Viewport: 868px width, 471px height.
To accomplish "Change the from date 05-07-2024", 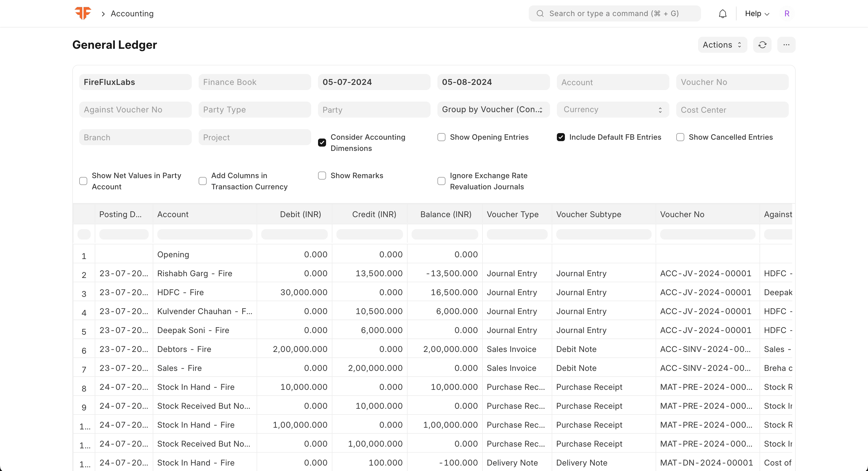I will pos(374,82).
